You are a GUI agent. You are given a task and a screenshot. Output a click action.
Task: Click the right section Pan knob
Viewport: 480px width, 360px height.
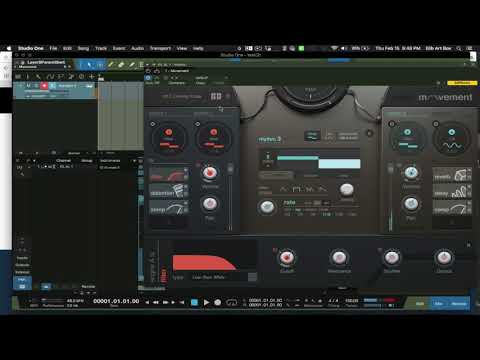tap(411, 203)
